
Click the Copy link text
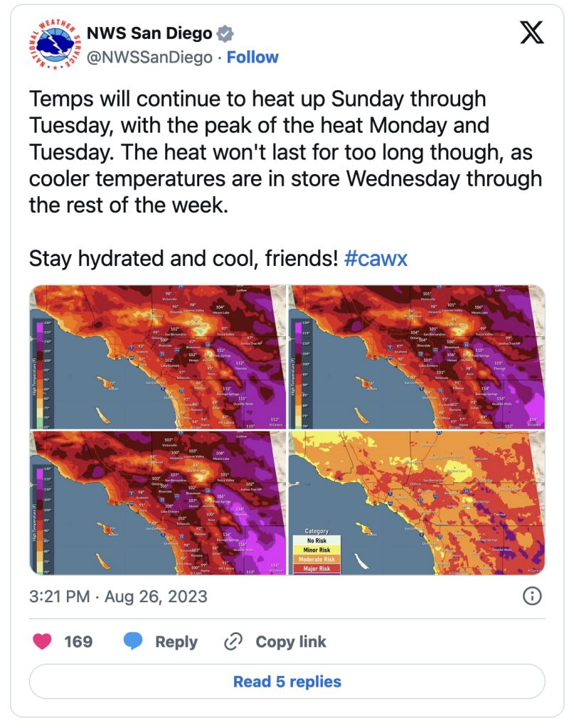tap(291, 642)
